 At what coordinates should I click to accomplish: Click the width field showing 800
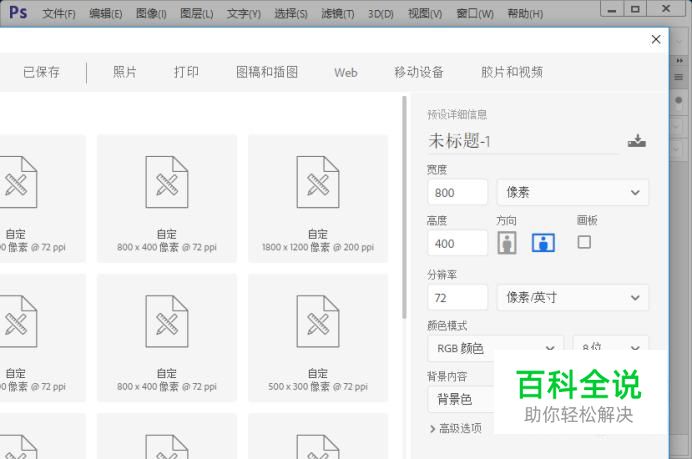tap(458, 192)
